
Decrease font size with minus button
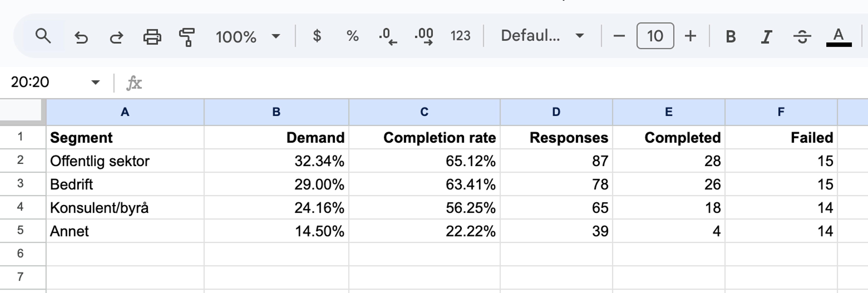point(619,36)
